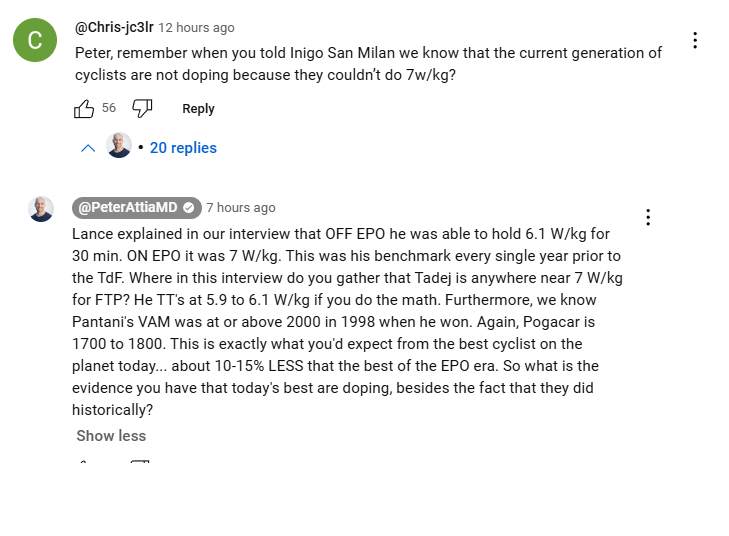Open the options menu for PeterAttiaMD's reply

pos(648,217)
